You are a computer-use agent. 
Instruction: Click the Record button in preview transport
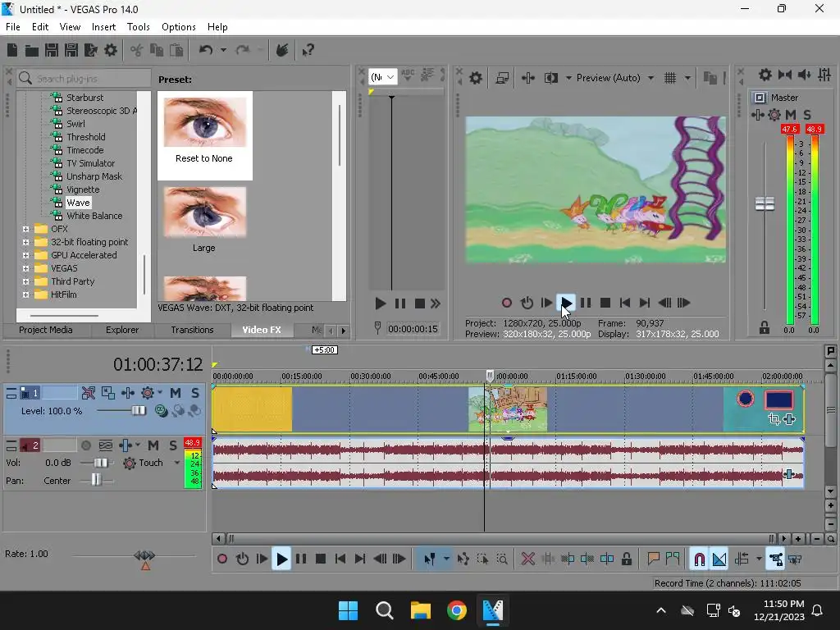[506, 304]
